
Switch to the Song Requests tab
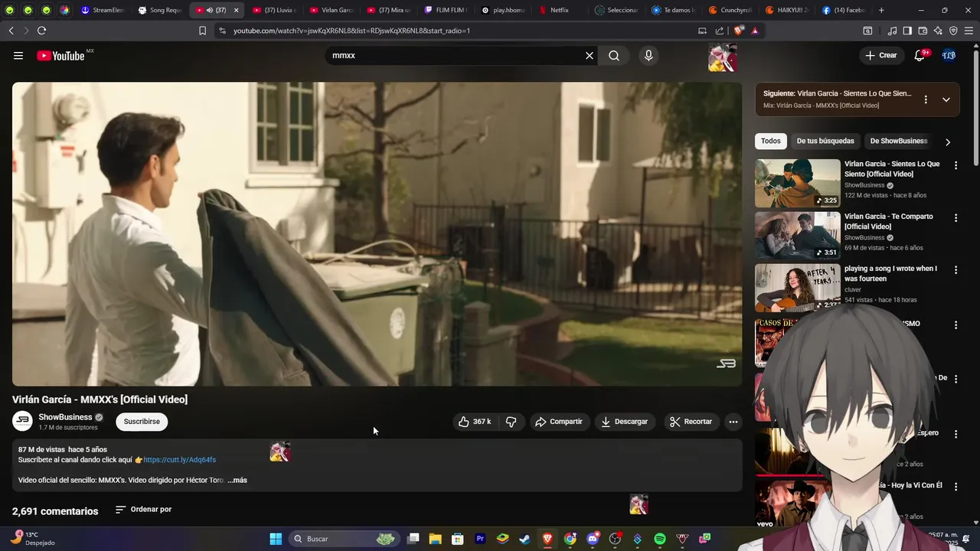pyautogui.click(x=159, y=10)
